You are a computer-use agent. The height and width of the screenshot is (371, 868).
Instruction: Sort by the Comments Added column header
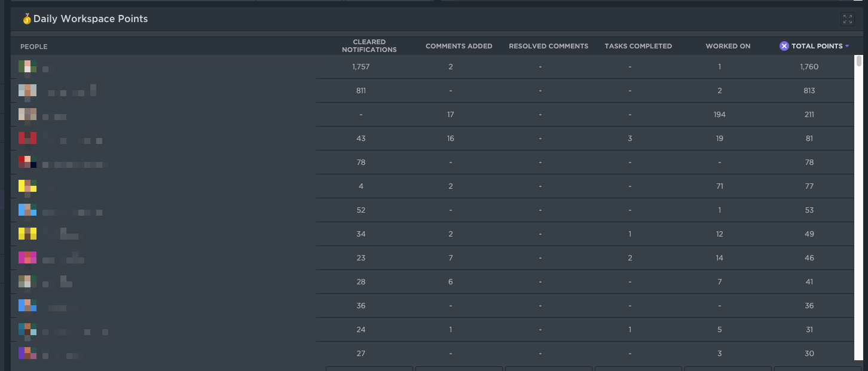459,46
